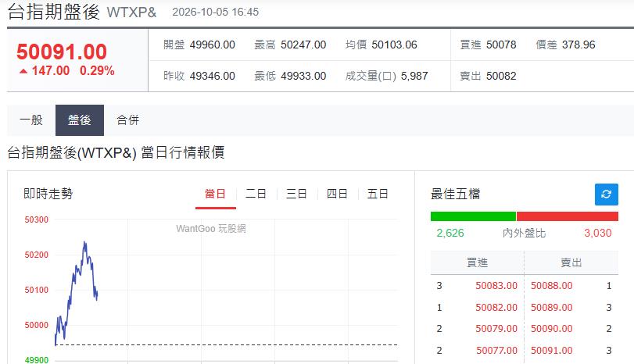Screen dimensions: 634x364
Task: Click the low price 49933.00
Action: 303,76
